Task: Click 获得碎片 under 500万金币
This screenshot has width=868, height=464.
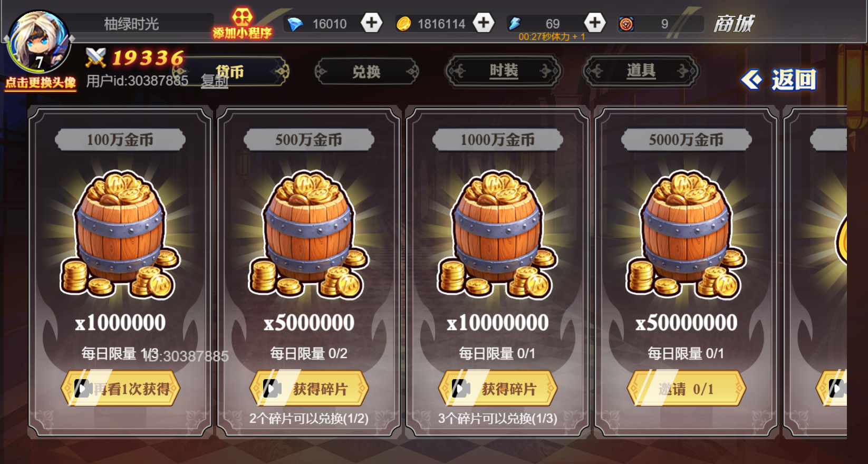Action: (x=309, y=389)
